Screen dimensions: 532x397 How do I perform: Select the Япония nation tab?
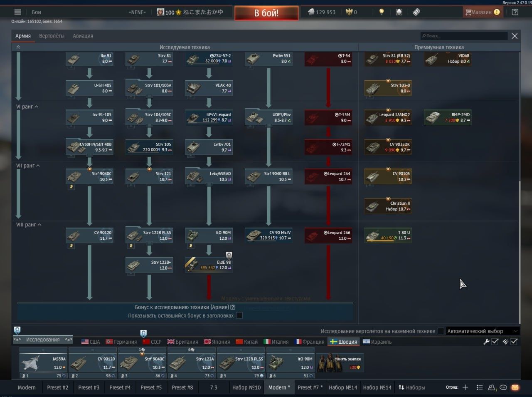pyautogui.click(x=217, y=342)
